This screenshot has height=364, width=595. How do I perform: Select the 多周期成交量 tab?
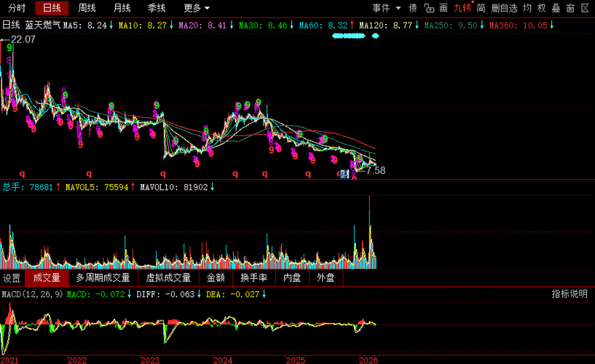(103, 278)
